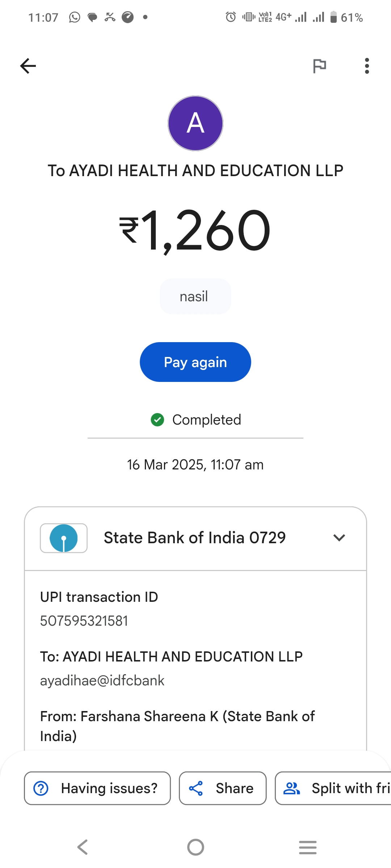The width and height of the screenshot is (391, 868).
Task: Tap the UPI transaction ID number
Action: (x=84, y=621)
